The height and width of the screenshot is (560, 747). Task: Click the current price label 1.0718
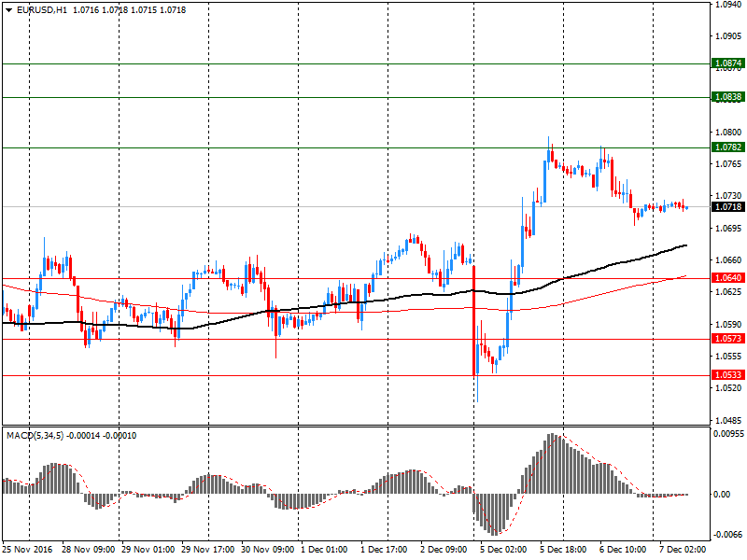tap(728, 207)
